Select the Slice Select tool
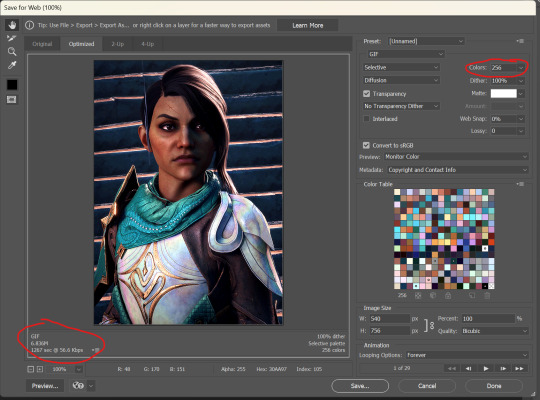This screenshot has width=540, height=400. [12, 38]
